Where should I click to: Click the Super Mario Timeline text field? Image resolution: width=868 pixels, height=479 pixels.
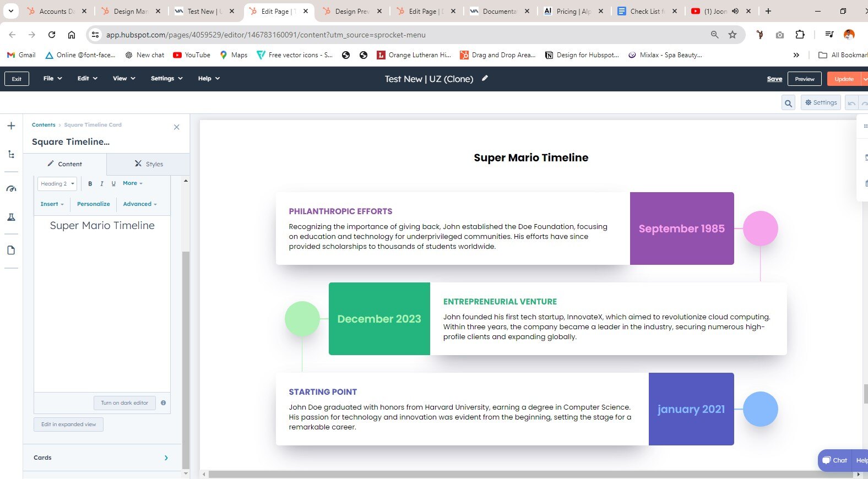point(102,226)
